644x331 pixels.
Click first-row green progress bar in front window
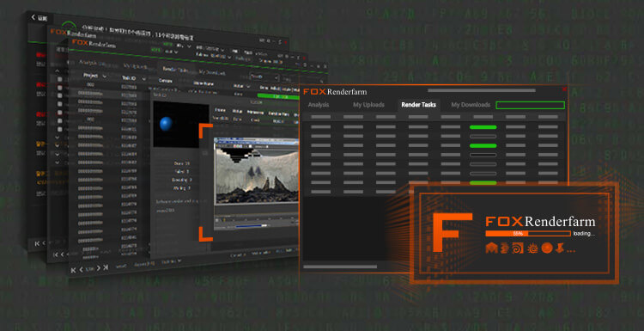483,127
